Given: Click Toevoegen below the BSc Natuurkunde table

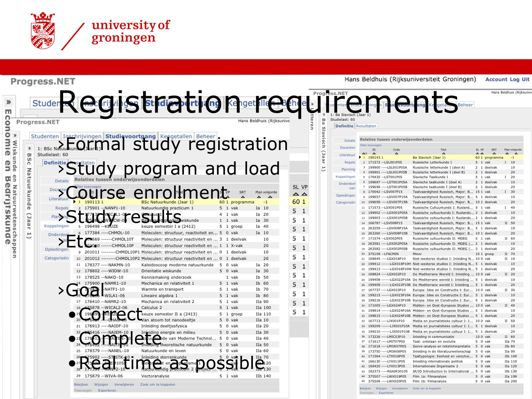Looking at the screenshot, I should coord(83,390).
